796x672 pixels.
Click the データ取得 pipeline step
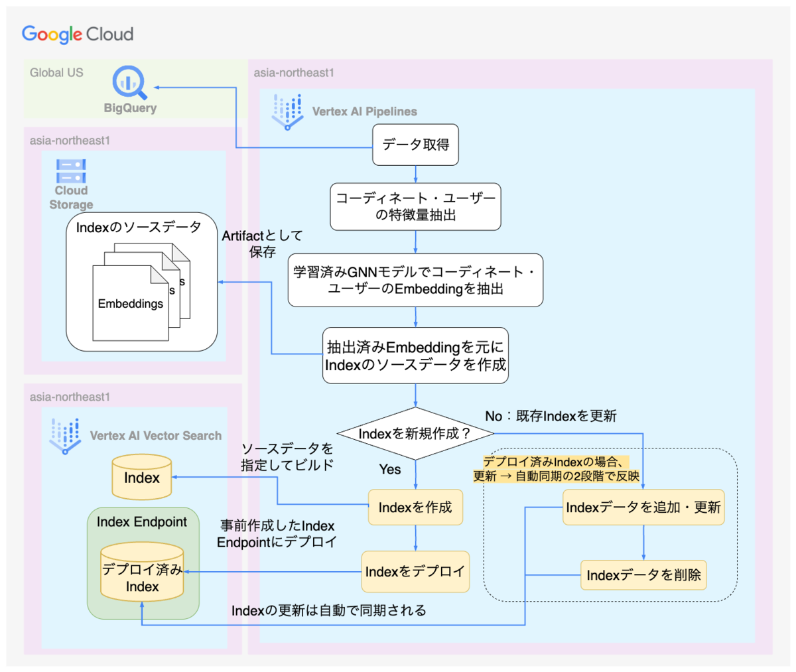[415, 145]
